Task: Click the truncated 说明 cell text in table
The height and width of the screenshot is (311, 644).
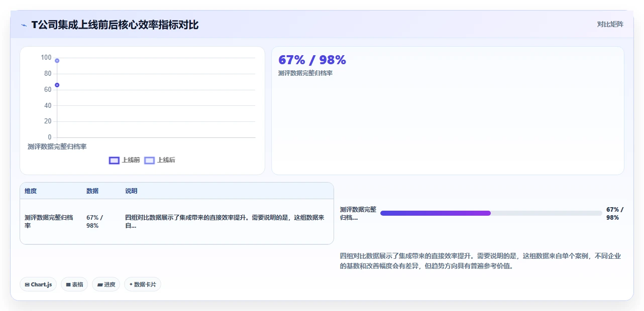Action: coord(225,222)
